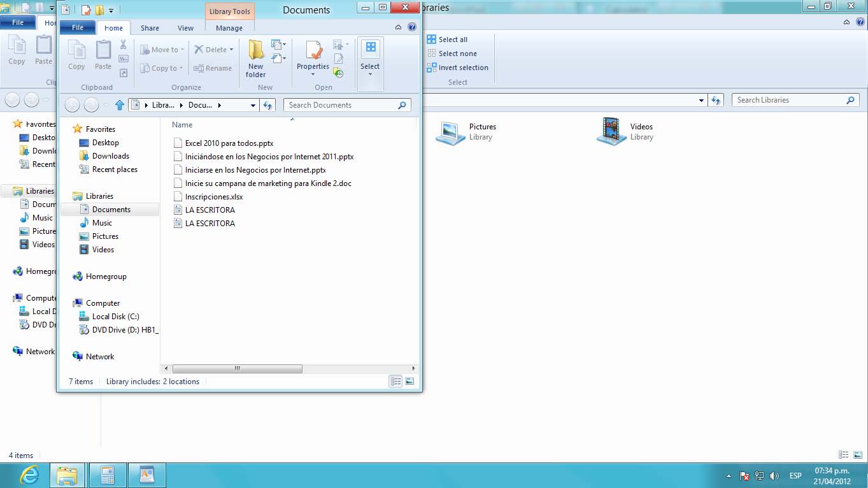Switch to large icons view in status bar
The image size is (868, 488).
(409, 382)
